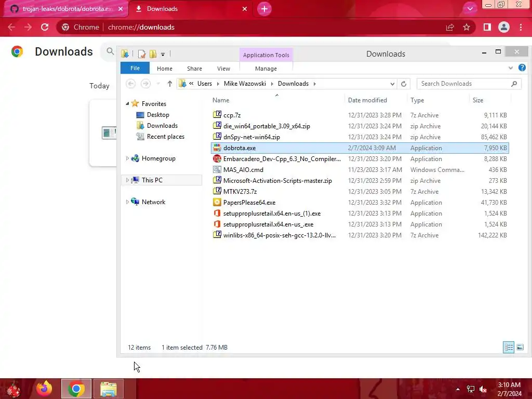Screen dimensions: 532x399
Task: Select die_win64_portable_3.09_x64.zip file icon
Action: tap(217, 126)
